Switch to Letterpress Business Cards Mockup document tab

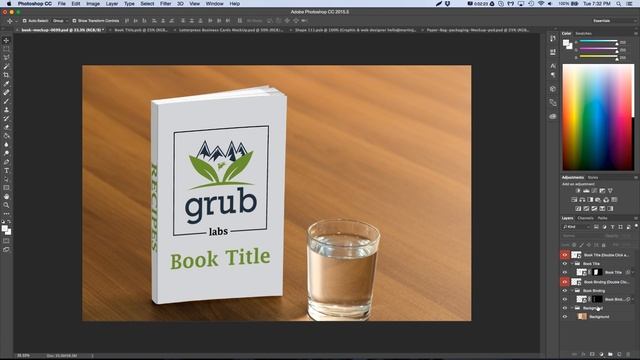pos(231,30)
